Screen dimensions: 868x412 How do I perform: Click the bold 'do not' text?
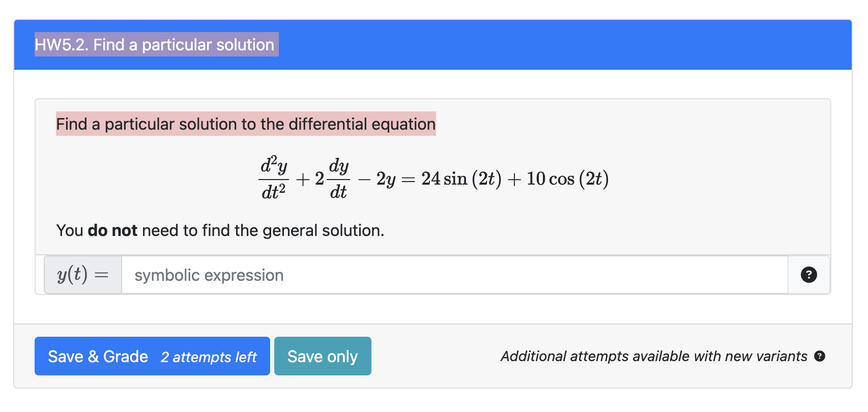[112, 230]
